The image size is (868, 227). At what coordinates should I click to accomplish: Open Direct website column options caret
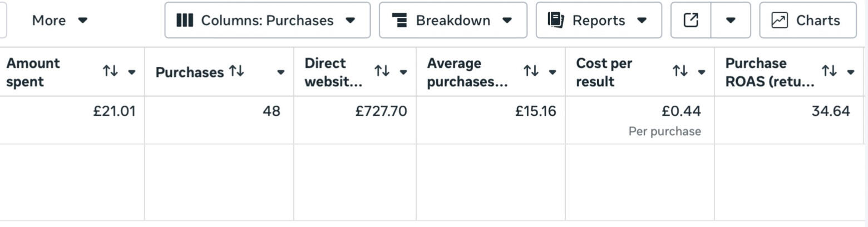(403, 72)
